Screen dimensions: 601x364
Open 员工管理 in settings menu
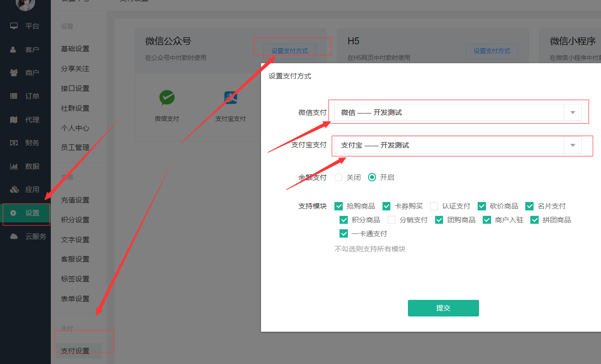click(x=75, y=147)
